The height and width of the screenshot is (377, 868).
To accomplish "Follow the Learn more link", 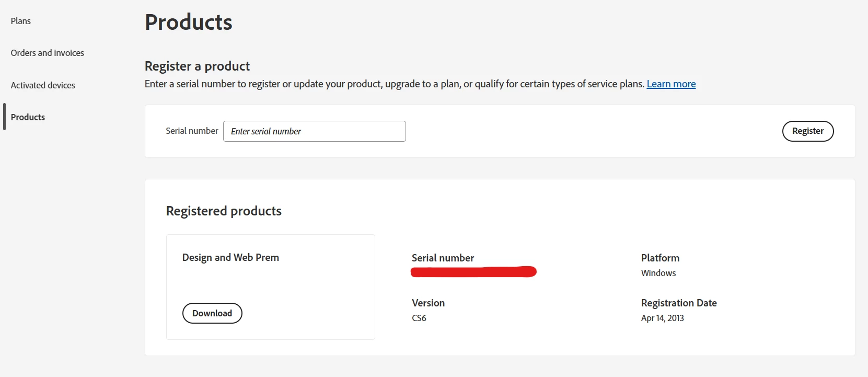I will click(x=671, y=84).
